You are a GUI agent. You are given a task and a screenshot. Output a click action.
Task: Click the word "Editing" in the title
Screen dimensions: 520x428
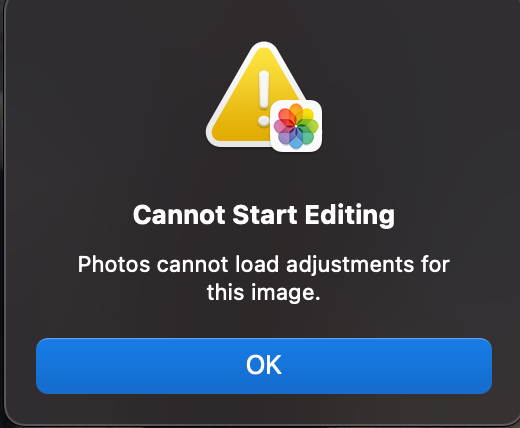350,215
